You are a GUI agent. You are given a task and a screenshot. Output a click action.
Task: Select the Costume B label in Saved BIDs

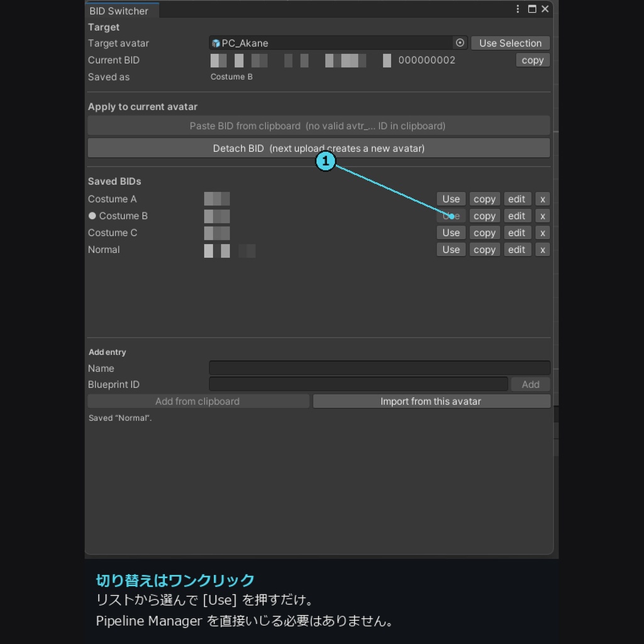tap(123, 216)
